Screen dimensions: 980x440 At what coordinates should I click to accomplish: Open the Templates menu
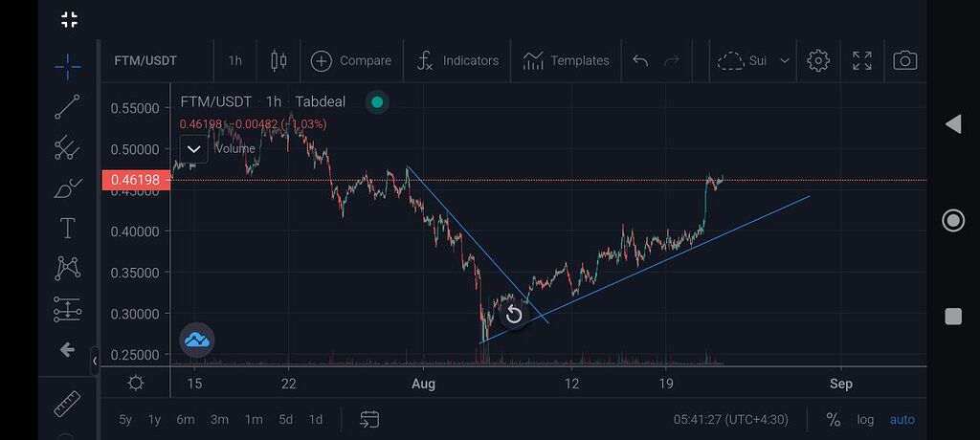[x=566, y=61]
